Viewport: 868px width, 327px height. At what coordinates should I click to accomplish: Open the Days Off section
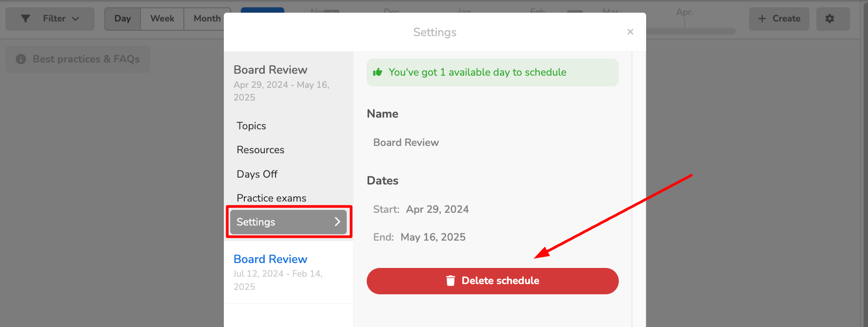(257, 174)
